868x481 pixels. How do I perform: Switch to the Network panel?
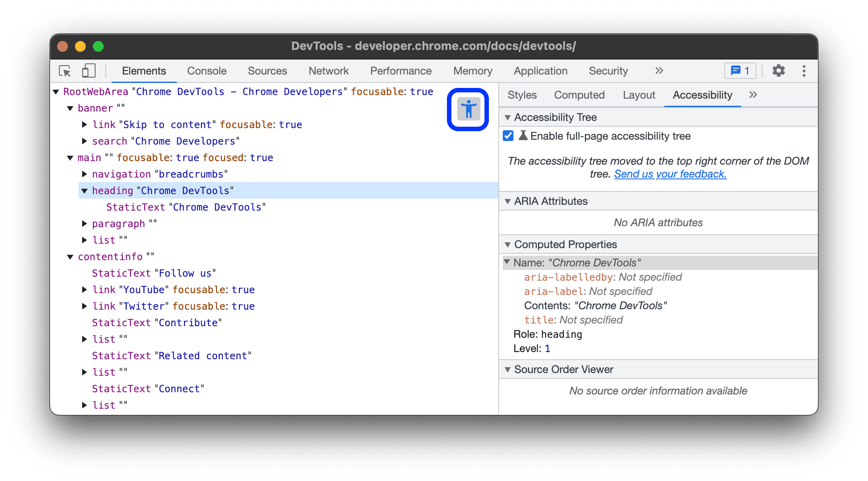(328, 70)
